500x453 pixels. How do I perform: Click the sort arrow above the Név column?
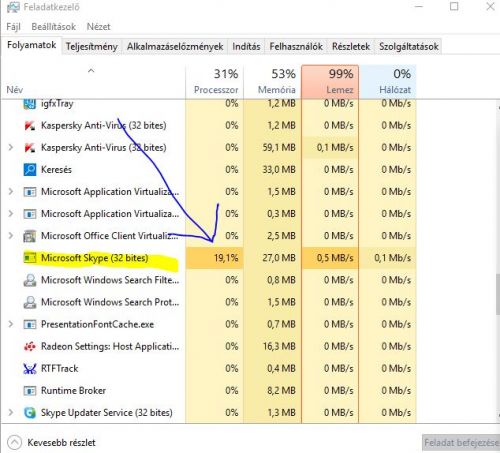pos(91,71)
